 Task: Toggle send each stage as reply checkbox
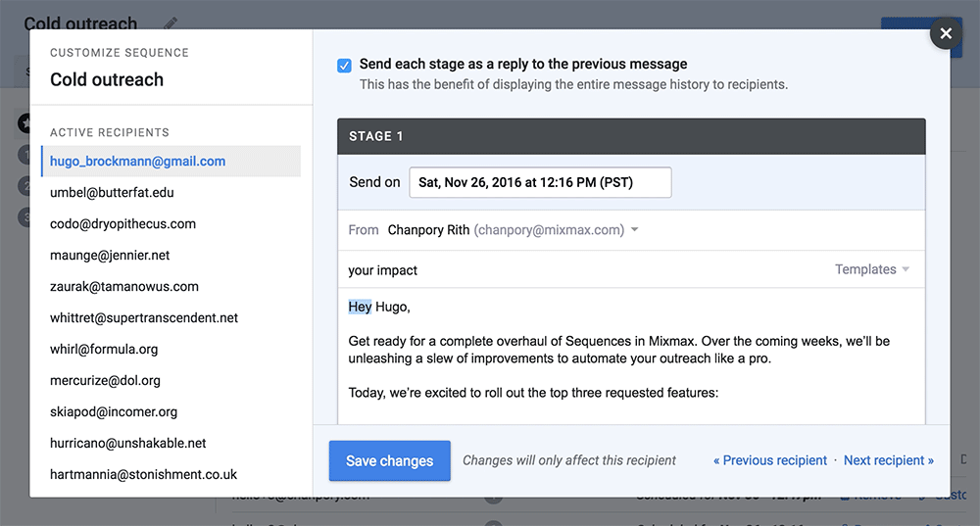(x=344, y=66)
